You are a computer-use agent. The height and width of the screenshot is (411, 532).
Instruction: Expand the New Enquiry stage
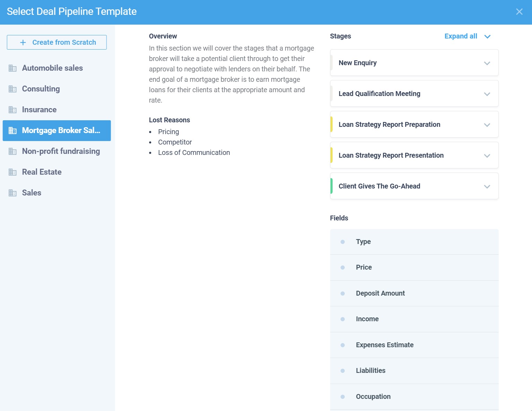pyautogui.click(x=487, y=63)
